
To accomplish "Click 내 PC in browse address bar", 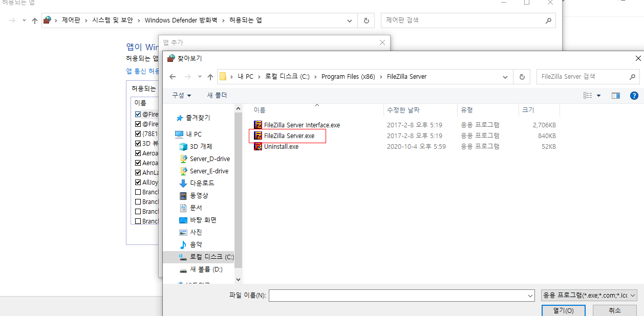I will [245, 77].
